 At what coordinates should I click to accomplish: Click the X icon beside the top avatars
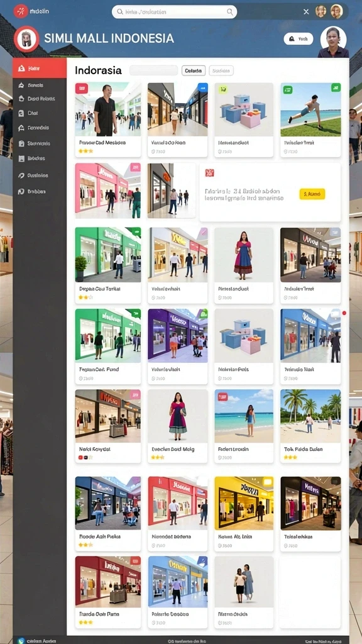pos(306,12)
